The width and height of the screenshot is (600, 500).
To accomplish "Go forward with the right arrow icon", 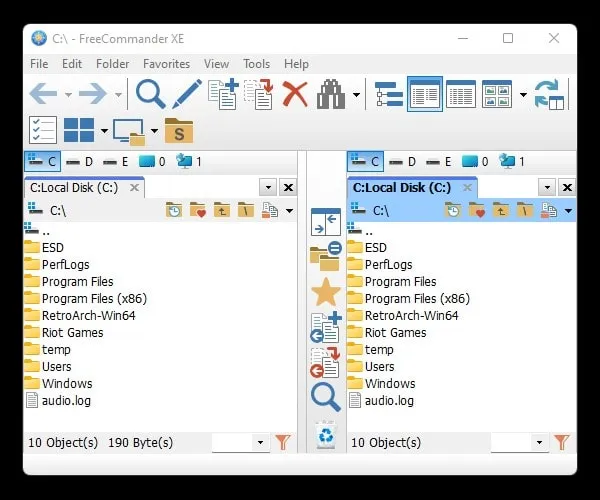I will coord(93,94).
